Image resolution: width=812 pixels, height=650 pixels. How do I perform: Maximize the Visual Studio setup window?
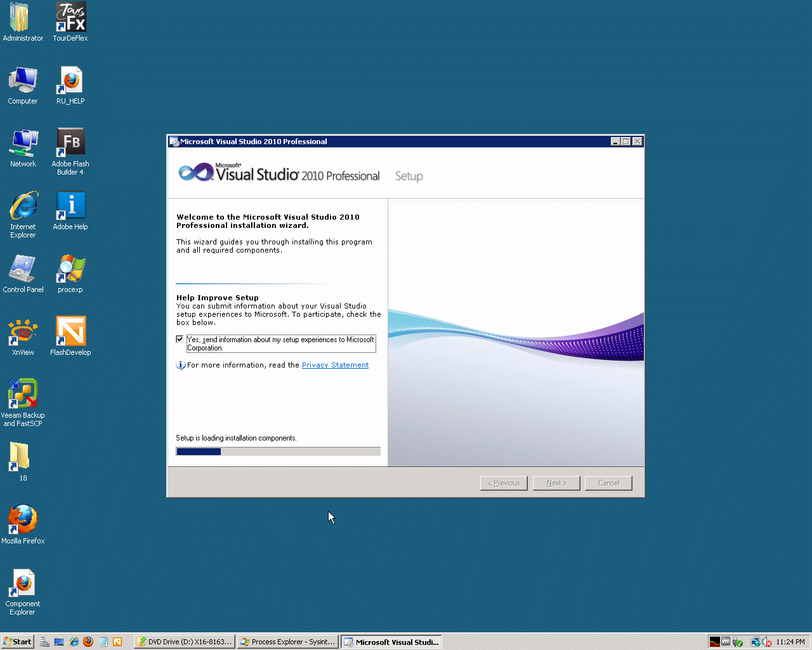(x=625, y=142)
